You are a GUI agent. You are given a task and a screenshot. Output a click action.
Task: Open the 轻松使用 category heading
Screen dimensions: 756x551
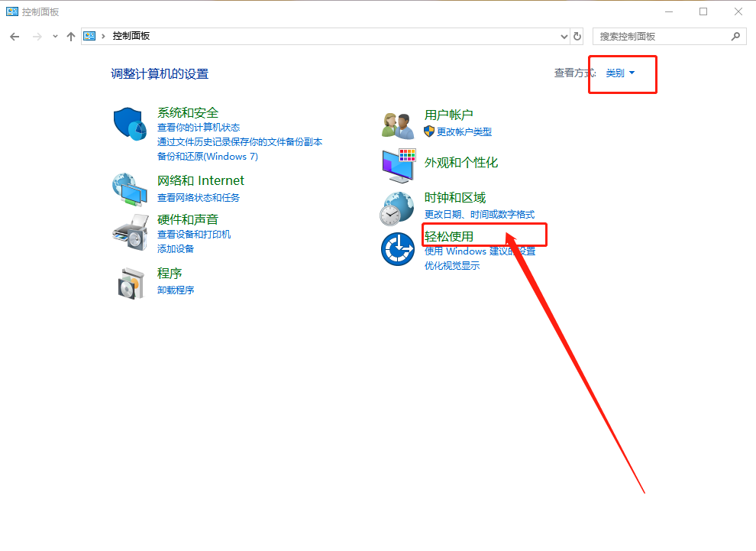[449, 236]
